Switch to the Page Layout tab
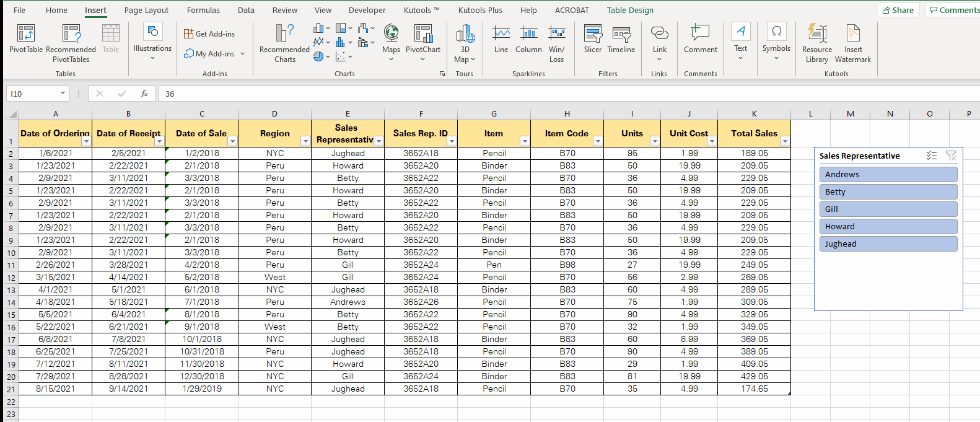The width and height of the screenshot is (980, 422). [x=146, y=10]
